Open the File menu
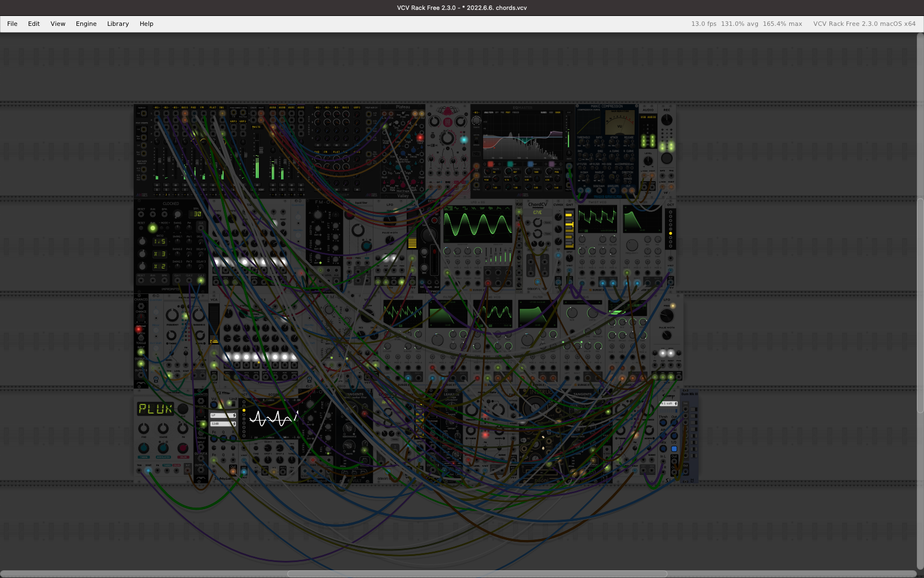Viewport: 924px width, 578px height. 12,24
